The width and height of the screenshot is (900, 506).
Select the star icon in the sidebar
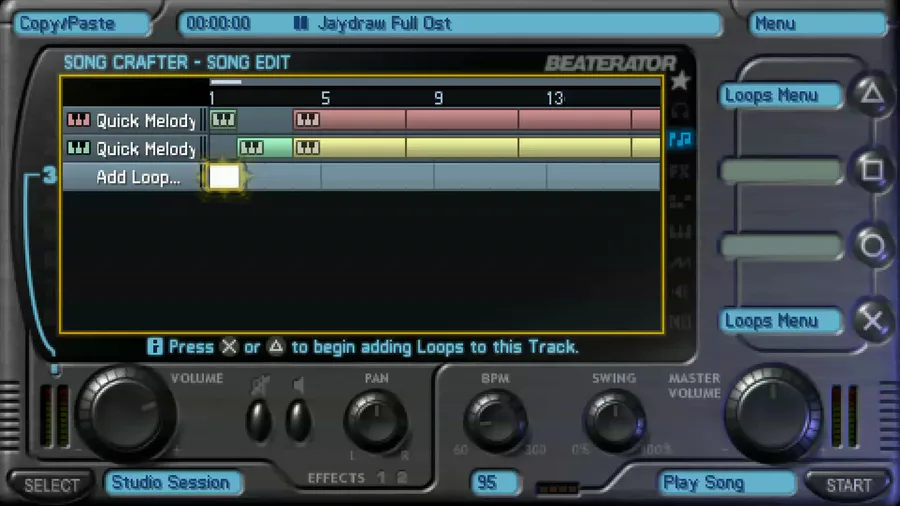click(680, 81)
